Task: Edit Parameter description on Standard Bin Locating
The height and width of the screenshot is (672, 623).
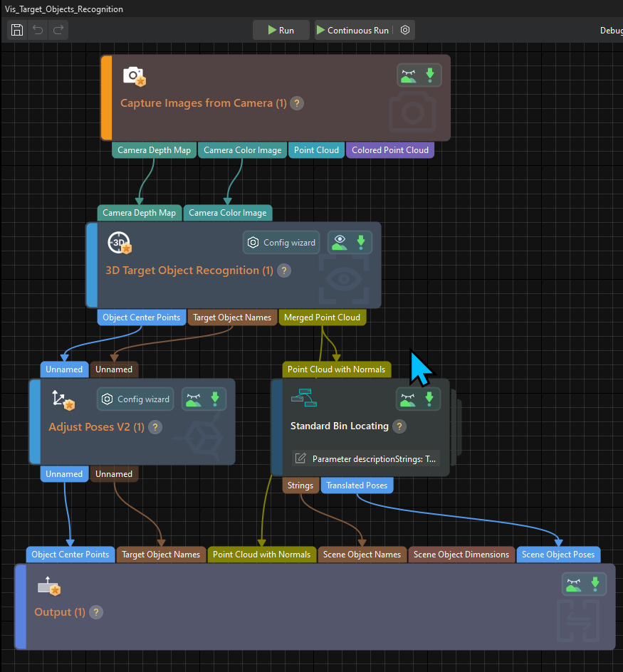Action: pos(300,458)
